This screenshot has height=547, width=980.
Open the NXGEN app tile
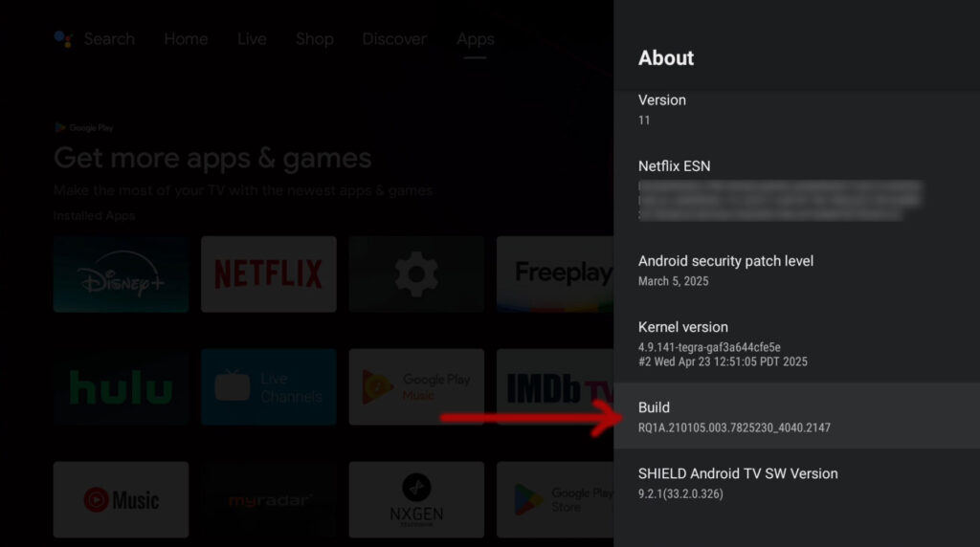coord(416,499)
